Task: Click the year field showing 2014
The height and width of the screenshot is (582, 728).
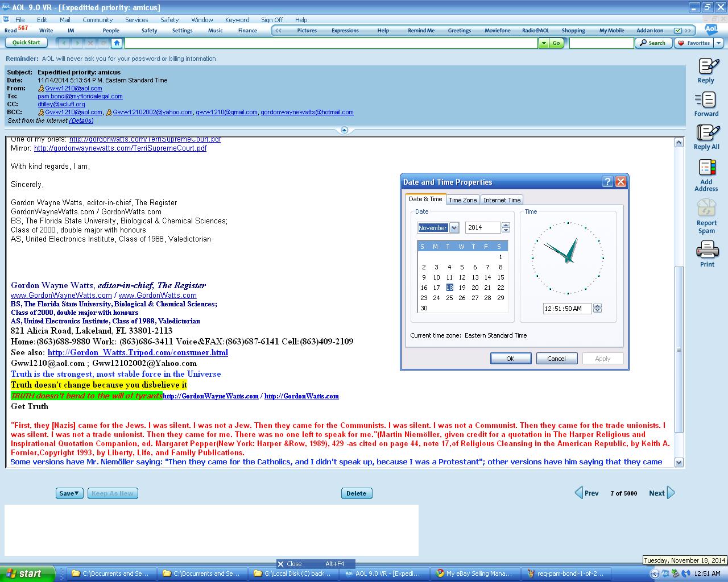Action: tap(483, 227)
